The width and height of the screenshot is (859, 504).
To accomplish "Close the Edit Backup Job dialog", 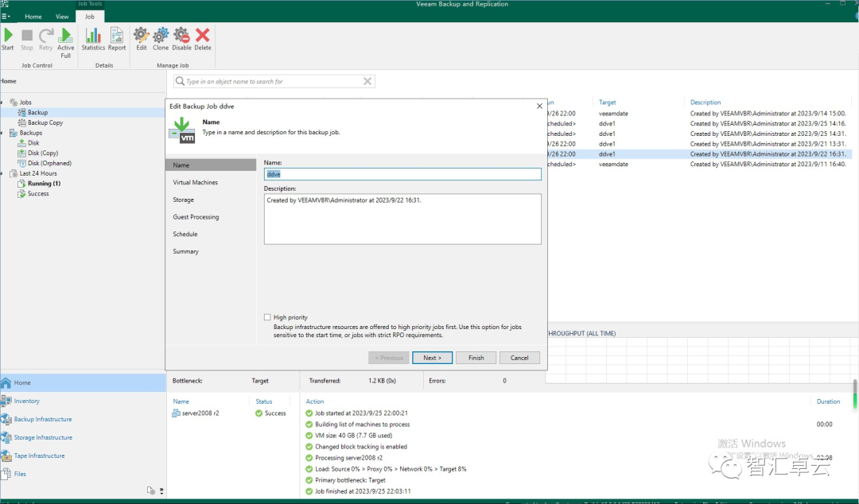I will tap(539, 107).
